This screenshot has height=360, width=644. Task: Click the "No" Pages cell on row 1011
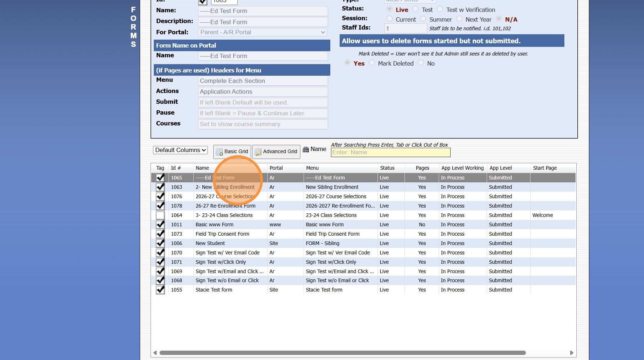[x=422, y=225]
